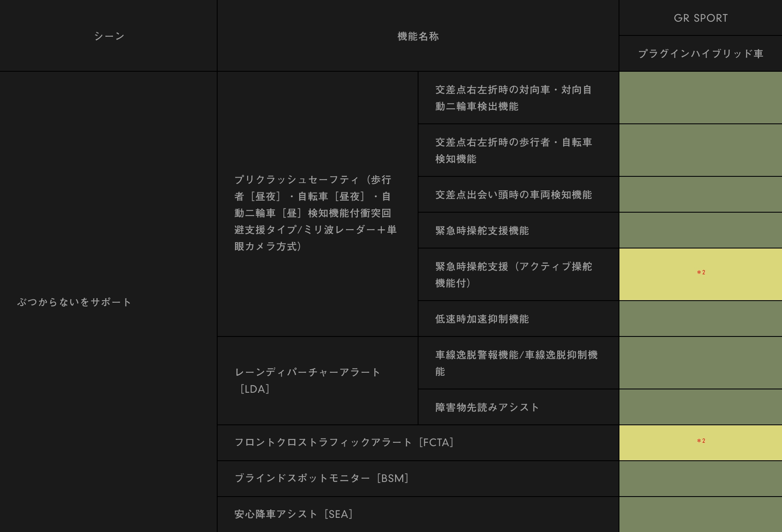Click the GR SPORT column header

click(701, 18)
